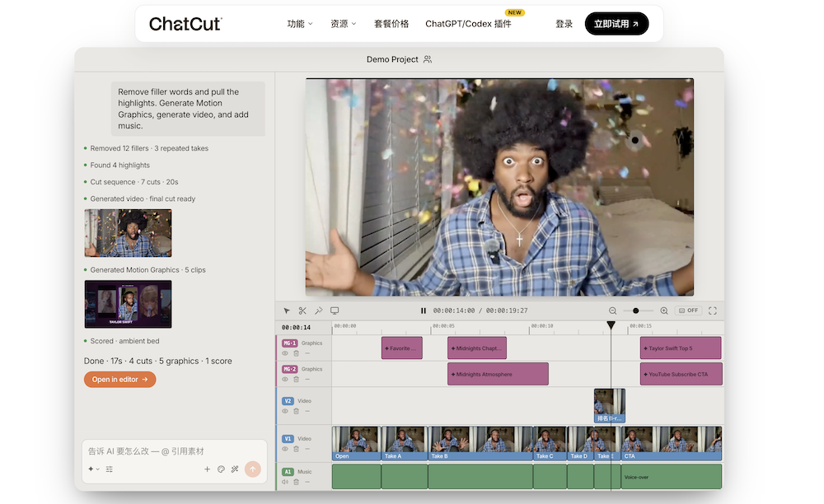Open the Motion Graphics Taylor Swift thumbnail
This screenshot has height=504, width=824.
click(x=129, y=304)
